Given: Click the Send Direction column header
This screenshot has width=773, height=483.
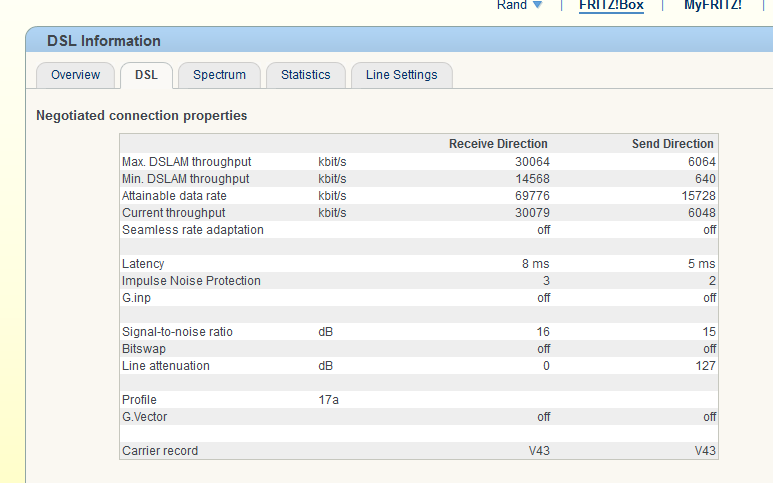Looking at the screenshot, I should 672,144.
